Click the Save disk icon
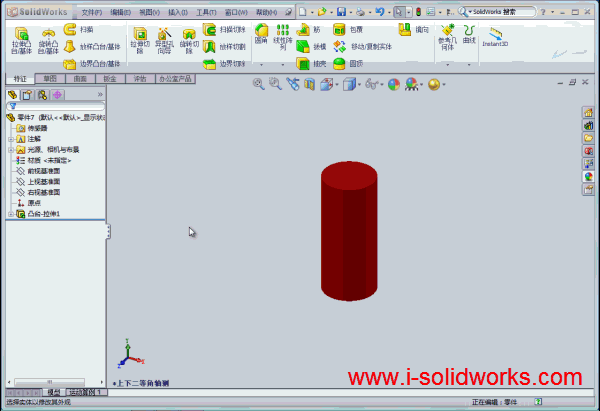Screen dimensions: 600x411 [341, 12]
